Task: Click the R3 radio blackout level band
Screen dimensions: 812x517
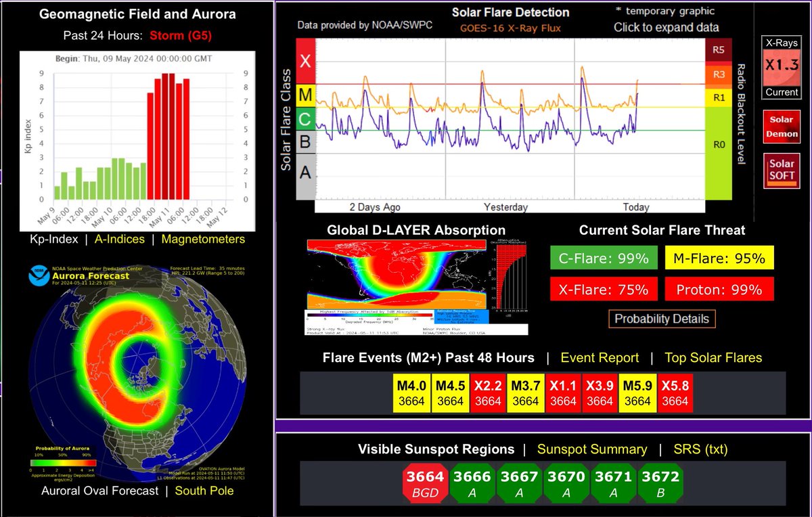Action: click(718, 74)
